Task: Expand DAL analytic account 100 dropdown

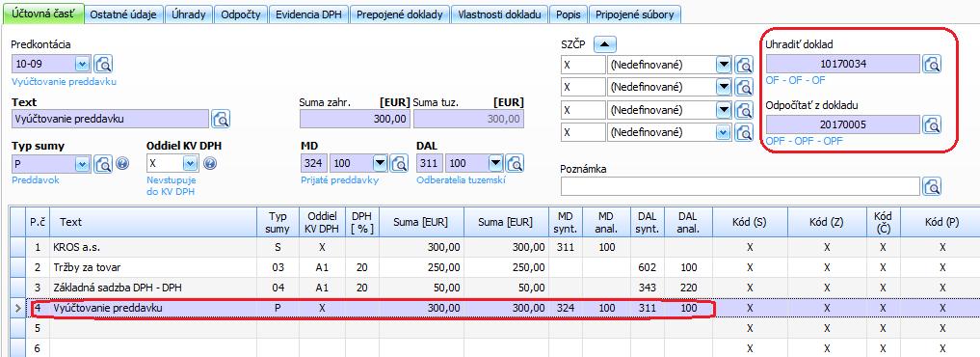Action: point(495,164)
